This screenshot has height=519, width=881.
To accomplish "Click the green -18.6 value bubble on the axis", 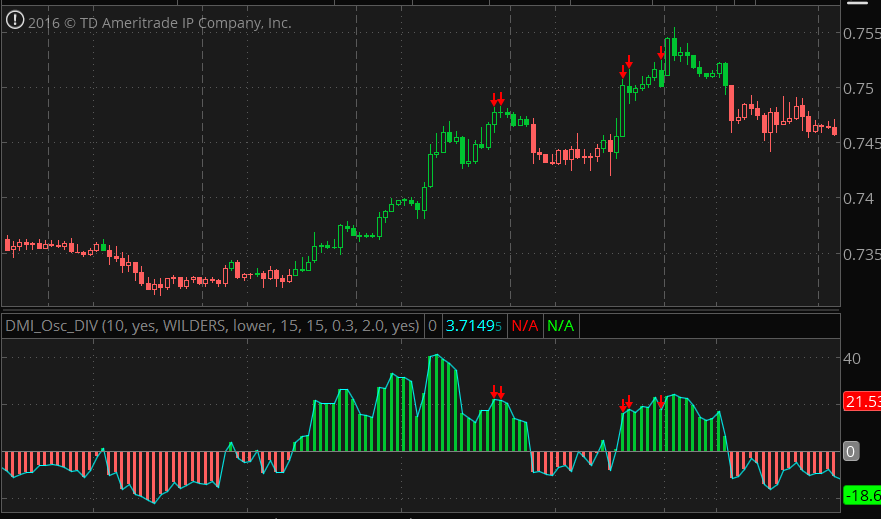I will coord(862,495).
